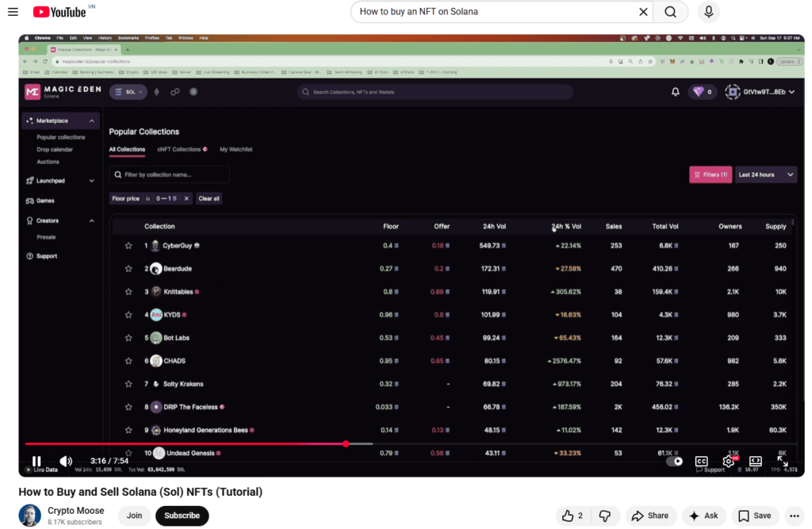Turn on closed captions
Viewport: 812px width, 529px height.
[701, 461]
